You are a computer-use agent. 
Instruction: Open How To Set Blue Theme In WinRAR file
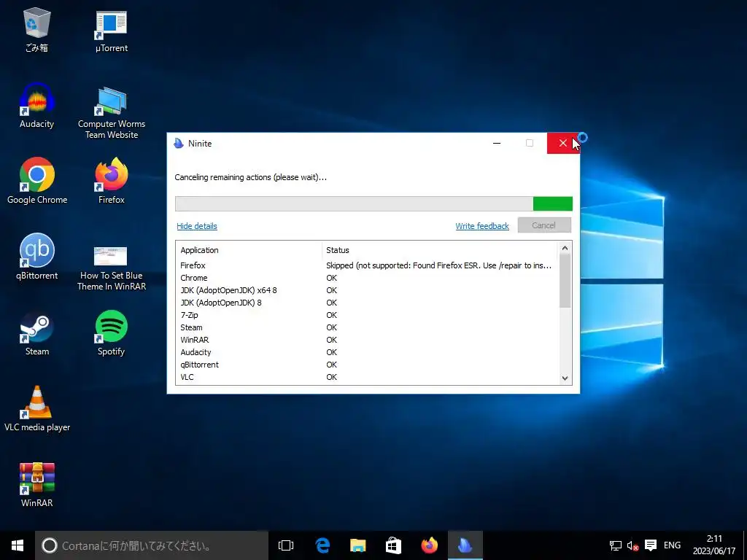click(x=112, y=268)
